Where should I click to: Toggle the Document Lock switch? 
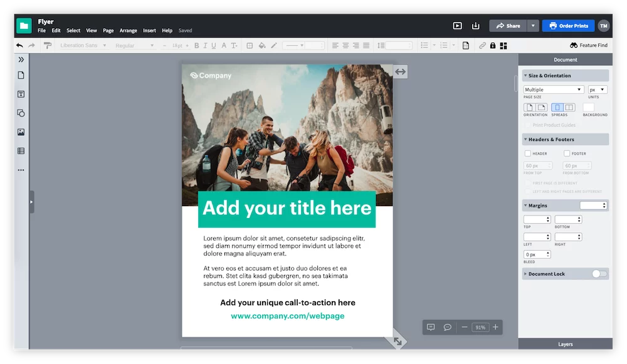(599, 274)
